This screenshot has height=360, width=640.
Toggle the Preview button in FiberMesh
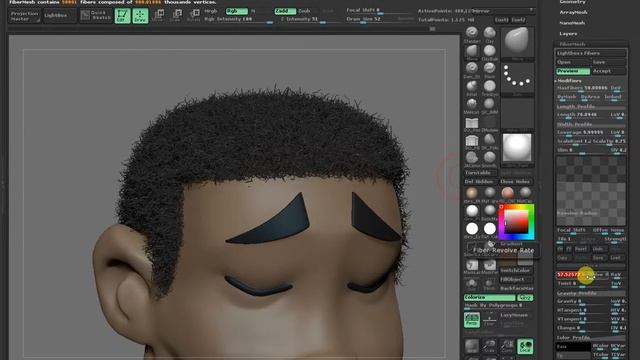[x=573, y=71]
